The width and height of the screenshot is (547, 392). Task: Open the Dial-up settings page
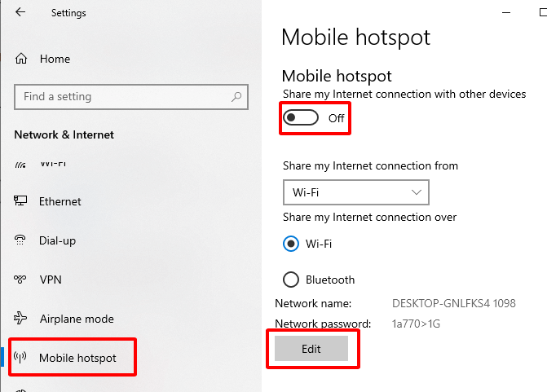click(57, 240)
